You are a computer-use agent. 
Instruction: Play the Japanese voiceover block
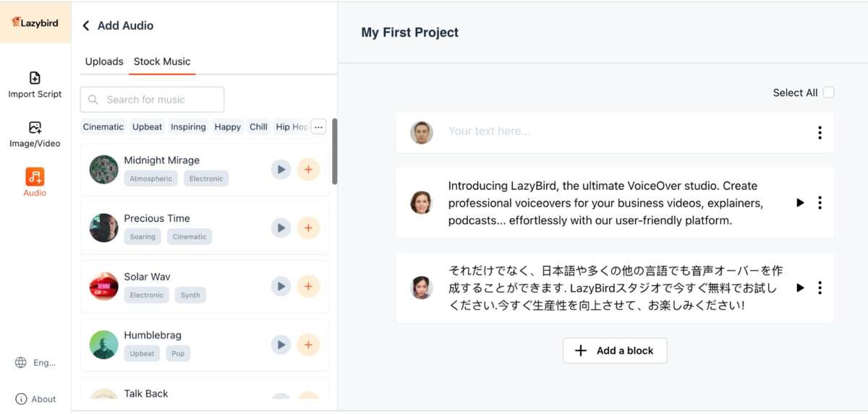800,288
